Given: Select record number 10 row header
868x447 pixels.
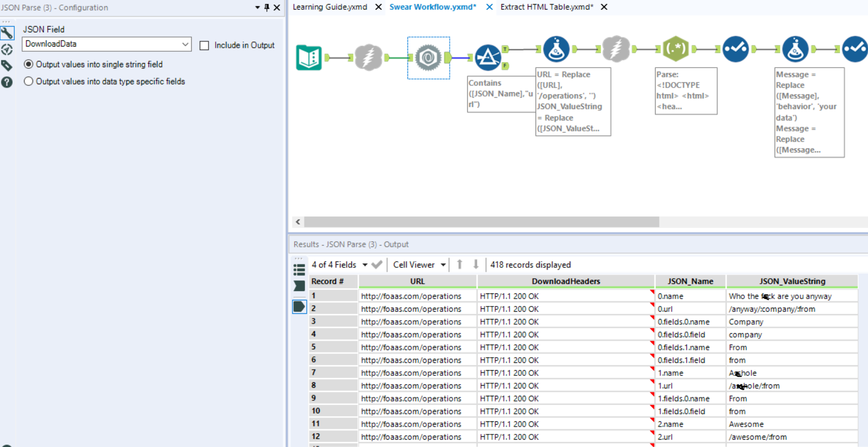Looking at the screenshot, I should click(x=334, y=412).
